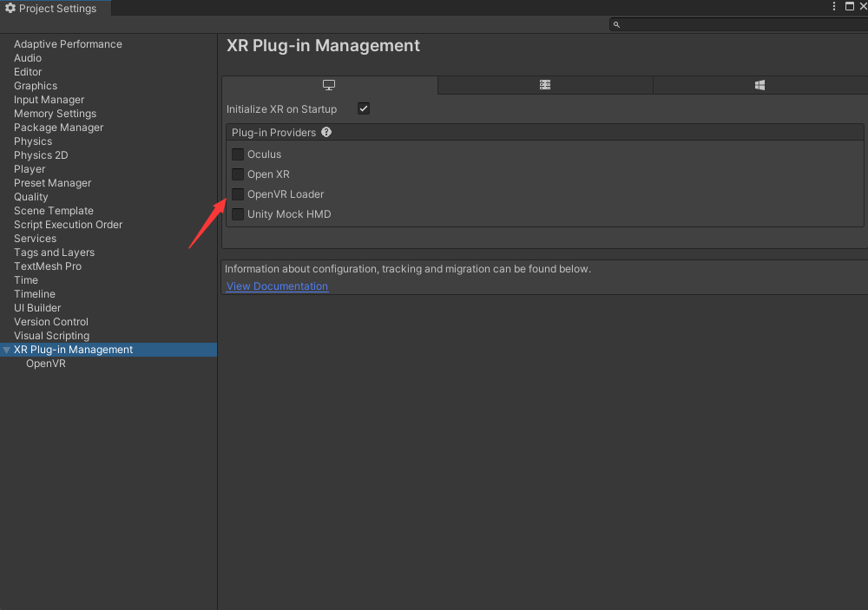Click the Initialize XR on Startup label
The image size is (868, 610).
tap(281, 109)
